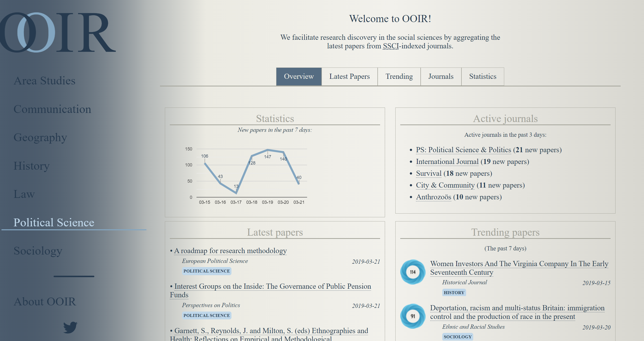Image resolution: width=644 pixels, height=341 pixels.
Task: Click the 'Welcome to OOIR!' heading
Action: pos(390,19)
